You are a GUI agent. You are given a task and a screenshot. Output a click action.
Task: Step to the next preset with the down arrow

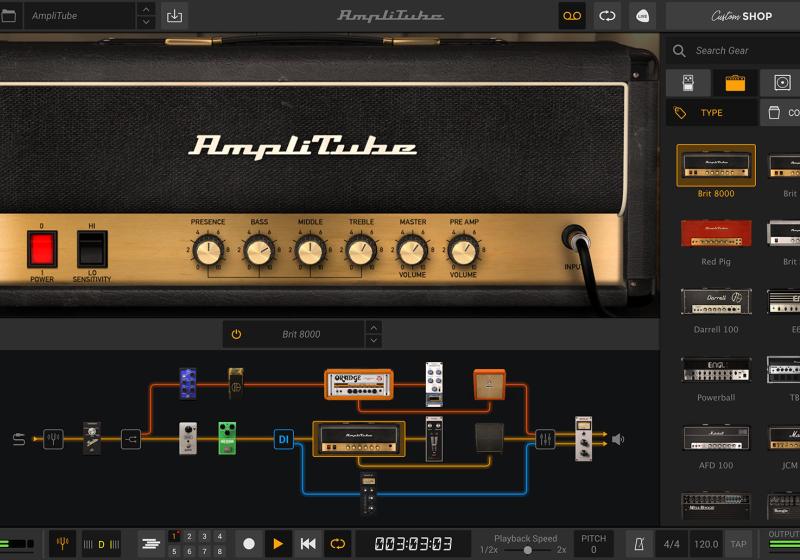coord(146,22)
